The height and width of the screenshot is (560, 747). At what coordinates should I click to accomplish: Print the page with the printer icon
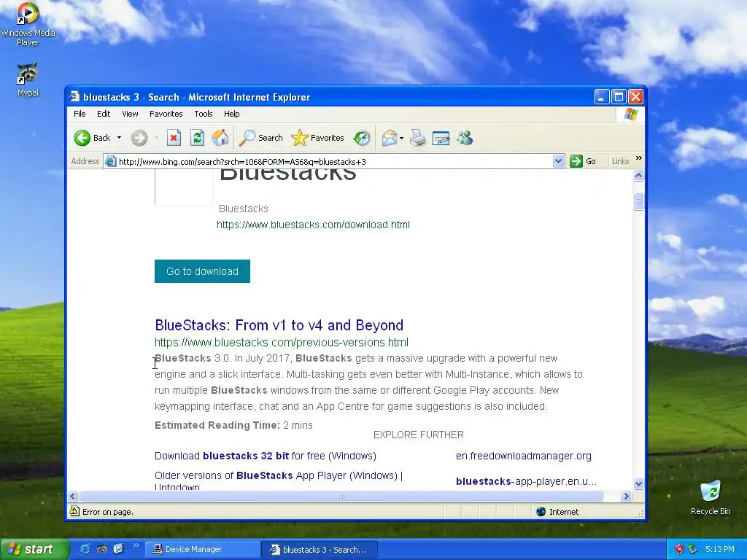pos(418,138)
